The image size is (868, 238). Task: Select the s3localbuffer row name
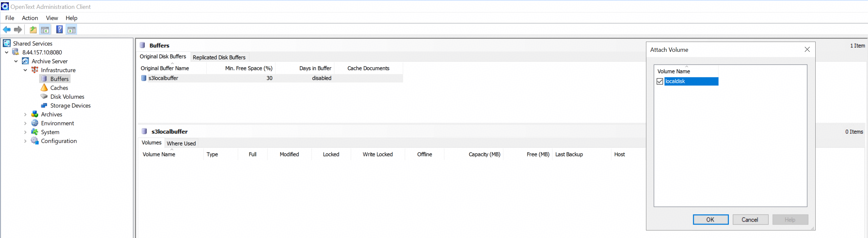coord(163,78)
